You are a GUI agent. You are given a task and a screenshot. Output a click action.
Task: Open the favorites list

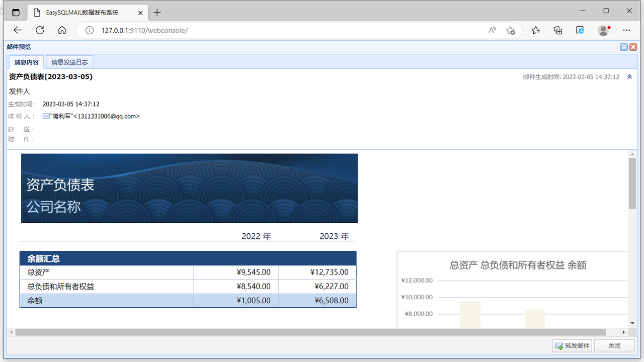coord(536,30)
